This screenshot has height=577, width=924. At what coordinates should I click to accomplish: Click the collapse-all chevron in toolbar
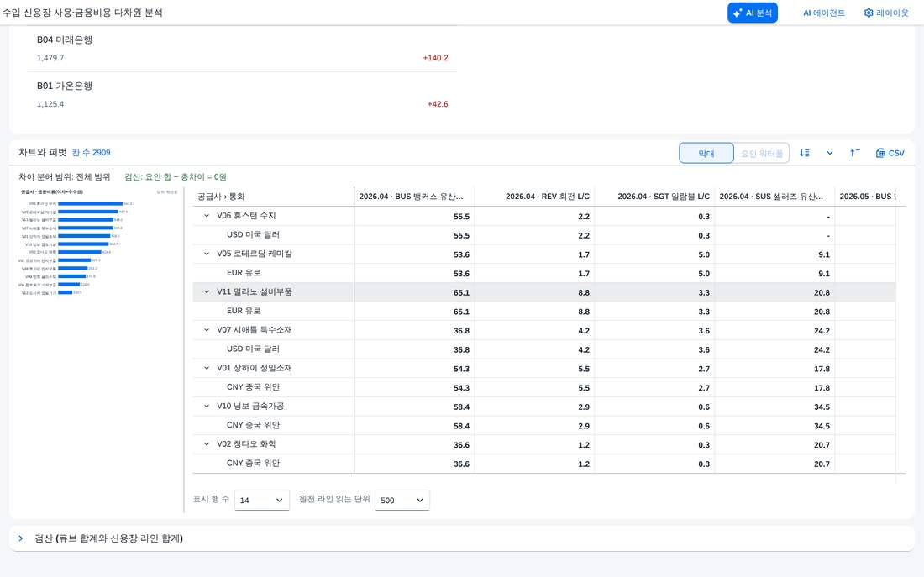(x=830, y=153)
